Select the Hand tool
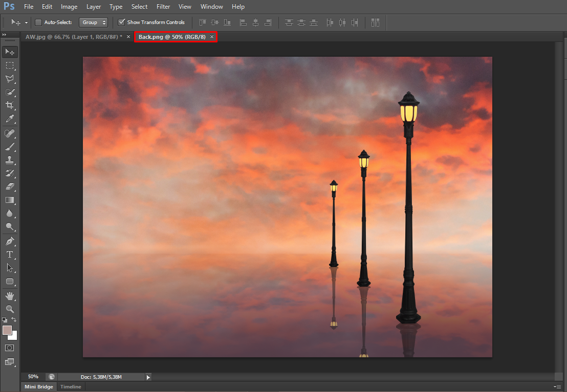The width and height of the screenshot is (567, 392). click(x=10, y=296)
